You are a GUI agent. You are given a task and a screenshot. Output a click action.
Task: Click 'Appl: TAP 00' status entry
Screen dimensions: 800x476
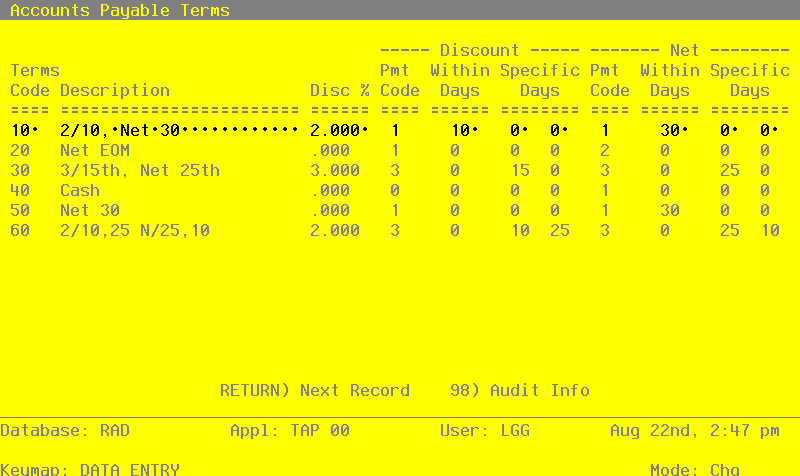290,431
